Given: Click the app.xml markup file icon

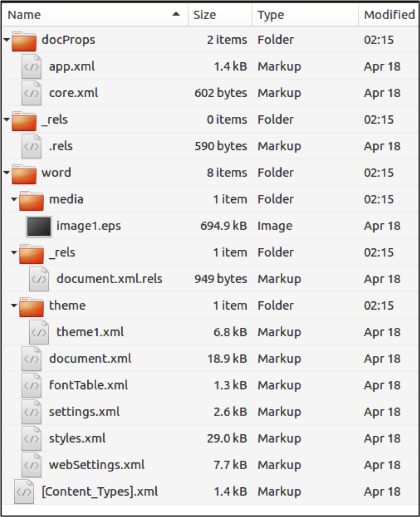Looking at the screenshot, I should point(31,67).
